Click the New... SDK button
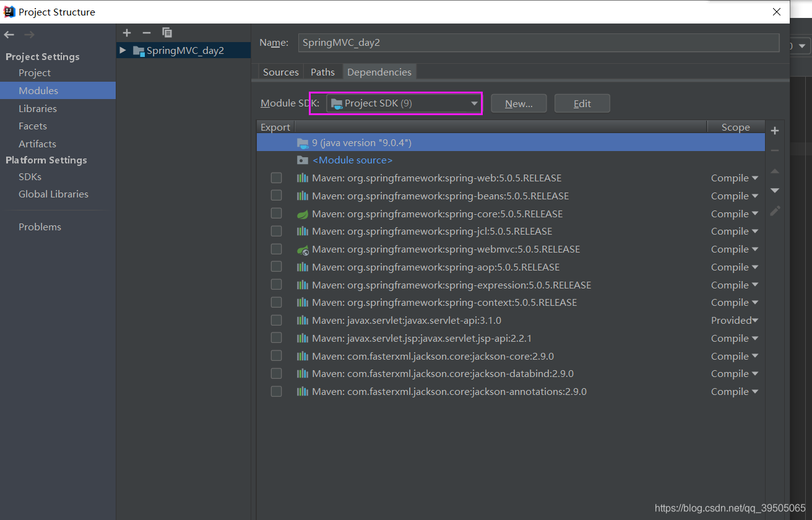This screenshot has height=520, width=812. tap(519, 103)
